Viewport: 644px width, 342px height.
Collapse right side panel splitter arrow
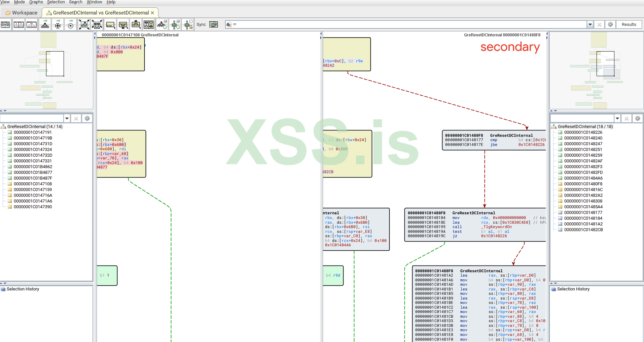point(547,37)
